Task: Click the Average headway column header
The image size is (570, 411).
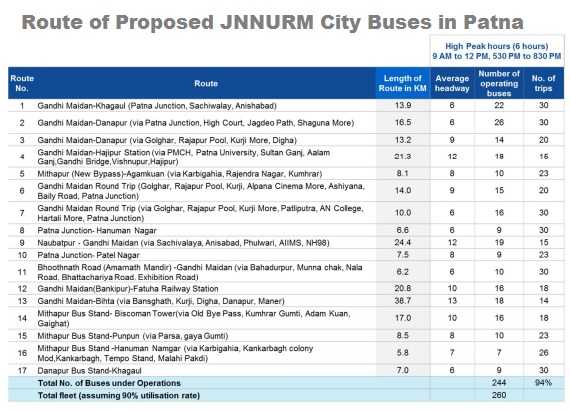Action: coord(452,83)
